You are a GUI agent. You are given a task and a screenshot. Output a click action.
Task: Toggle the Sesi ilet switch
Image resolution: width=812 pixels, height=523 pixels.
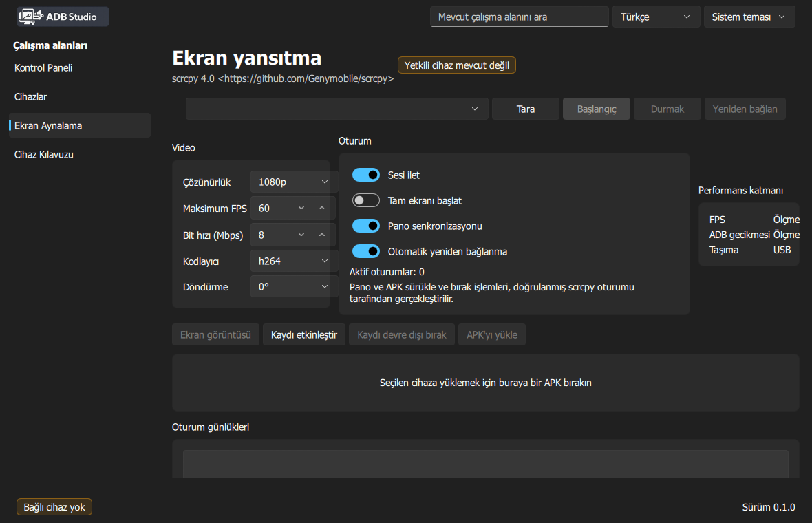click(365, 175)
